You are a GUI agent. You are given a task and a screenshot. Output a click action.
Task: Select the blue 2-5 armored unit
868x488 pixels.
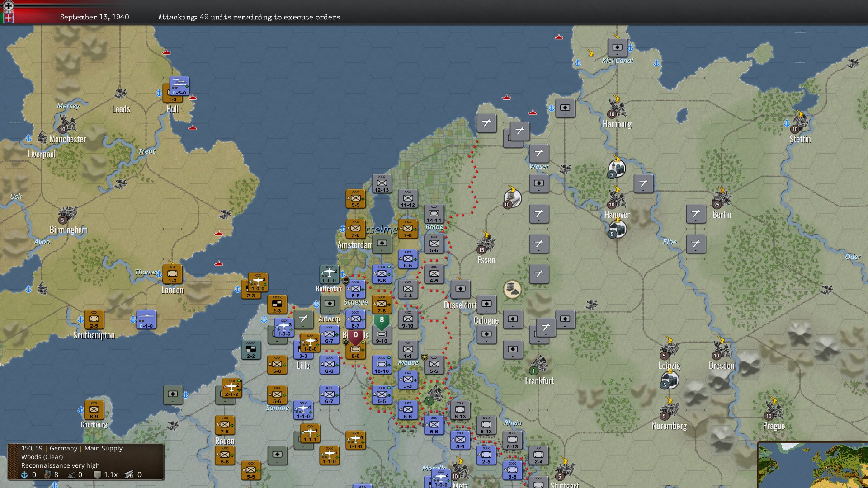click(486, 455)
